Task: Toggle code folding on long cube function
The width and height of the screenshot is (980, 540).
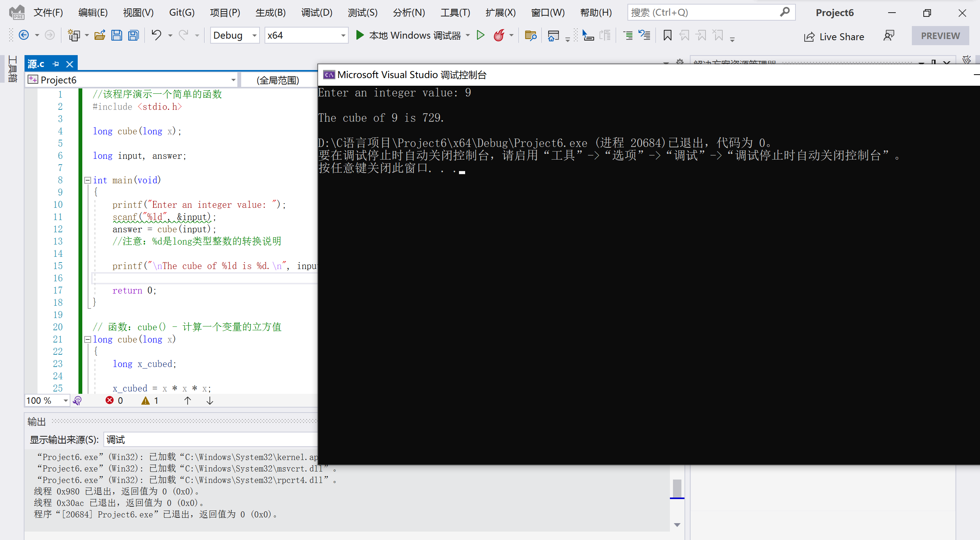Action: 87,339
